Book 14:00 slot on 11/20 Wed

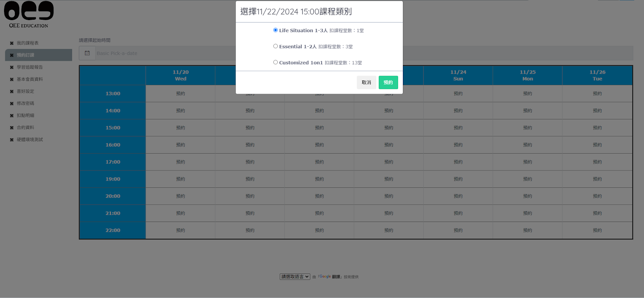point(181,111)
